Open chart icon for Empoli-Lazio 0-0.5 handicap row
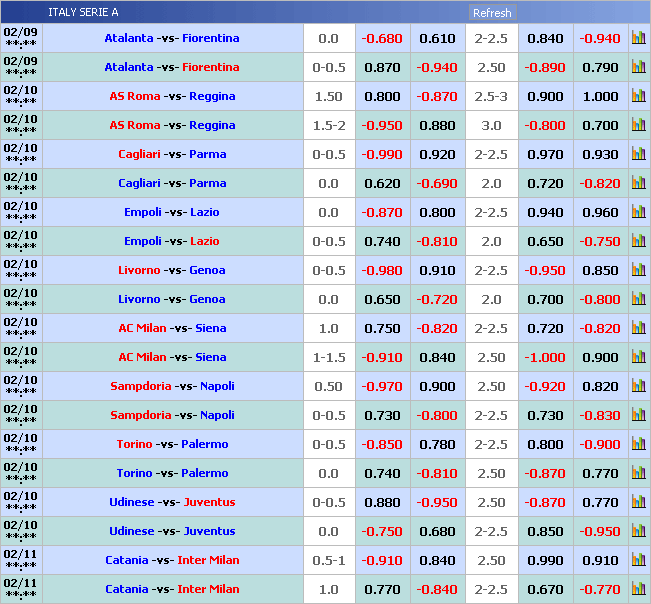The image size is (651, 604). pos(638,242)
